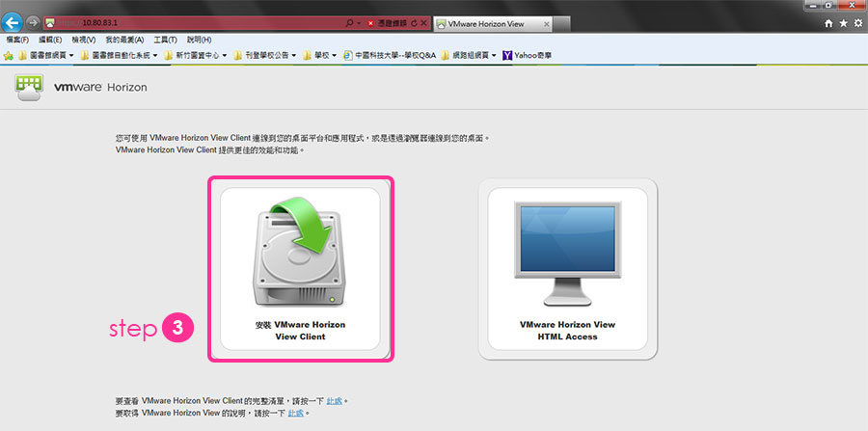Open Favorites with the star icon
This screenshot has width=868, height=431.
843,23
